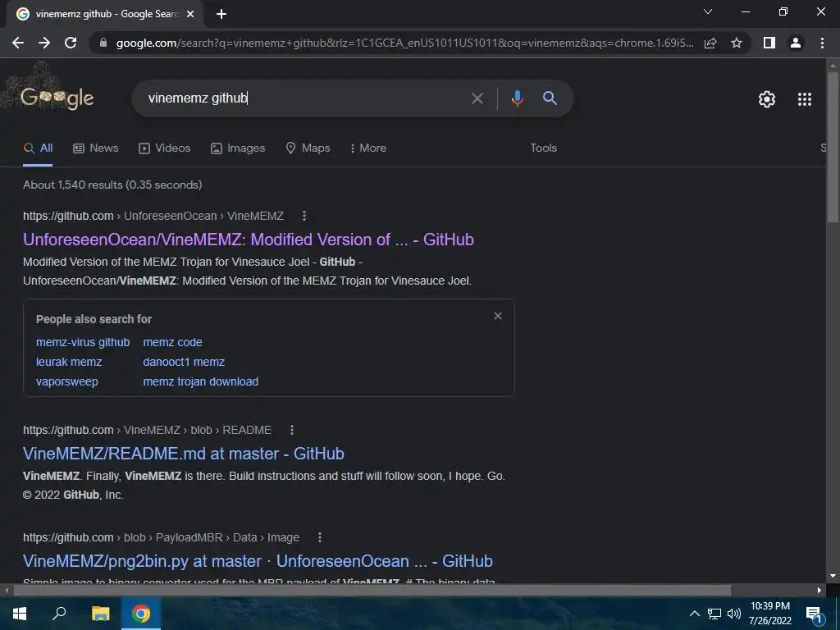The width and height of the screenshot is (840, 630).
Task: Open File Explorer from taskbar
Action: 101,614
